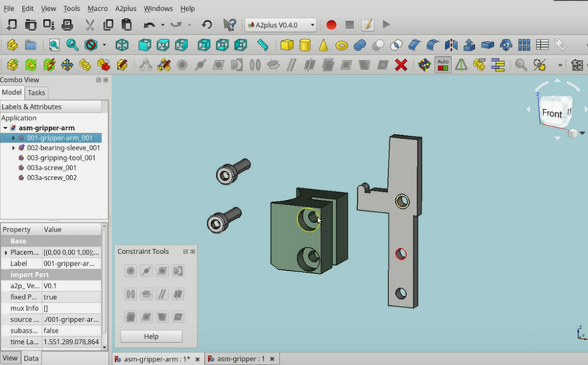Image resolution: width=588 pixels, height=365 pixels.
Task: Click the extrude shape icon
Action: (469, 45)
